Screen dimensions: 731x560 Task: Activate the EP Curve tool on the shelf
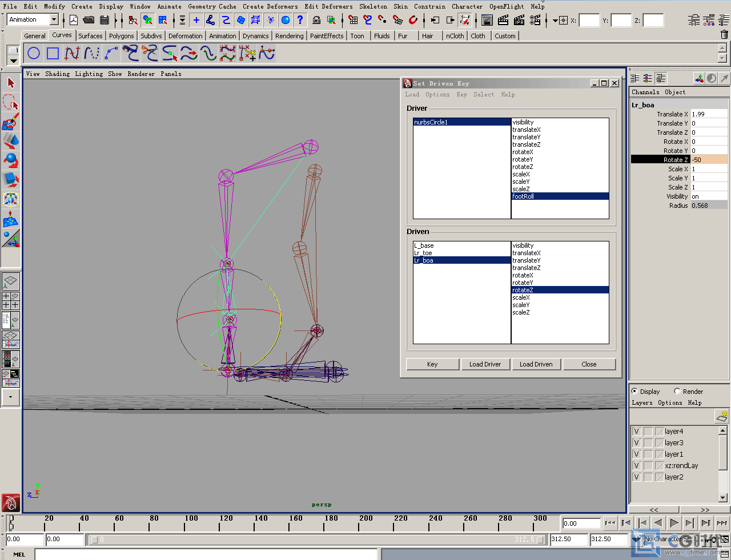click(x=91, y=54)
